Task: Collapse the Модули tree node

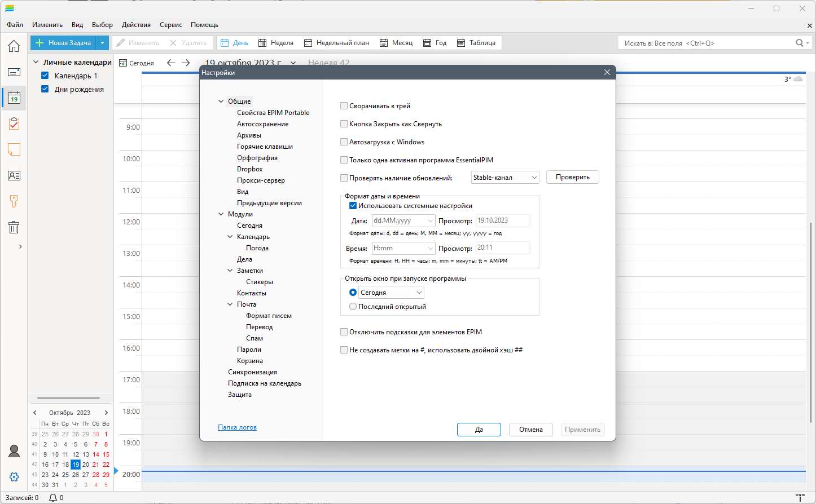Action: [x=221, y=214]
